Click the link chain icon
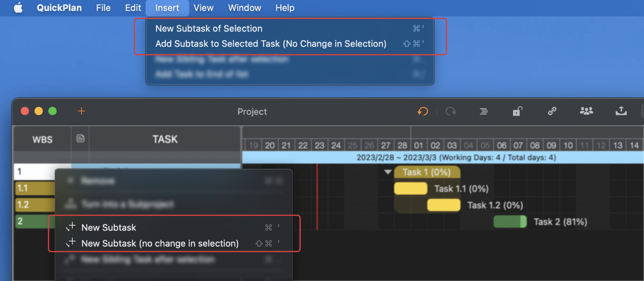644x281 pixels. [x=552, y=111]
